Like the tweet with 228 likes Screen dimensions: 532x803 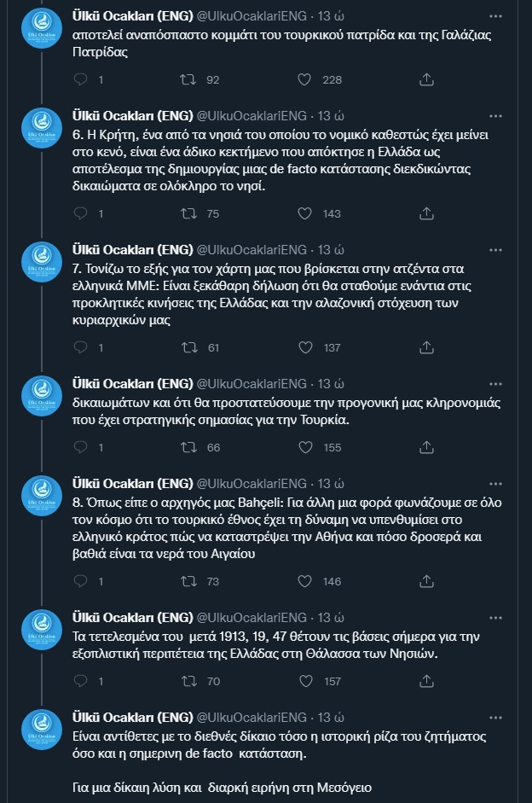click(304, 79)
